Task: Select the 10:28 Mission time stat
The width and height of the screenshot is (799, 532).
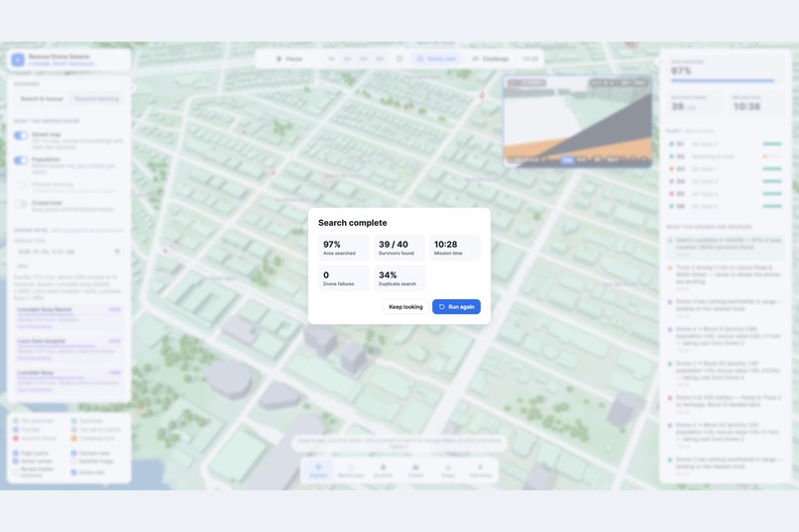Action: [x=455, y=248]
